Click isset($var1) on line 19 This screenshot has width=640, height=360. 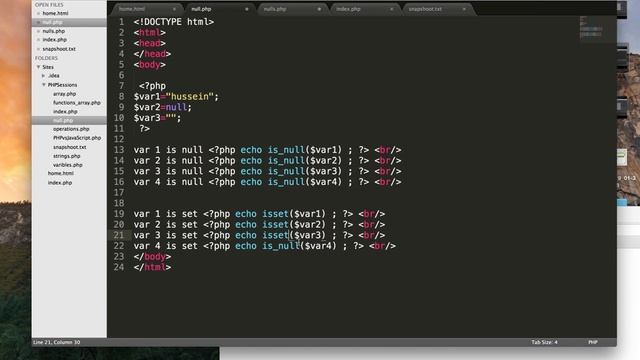(x=294, y=214)
